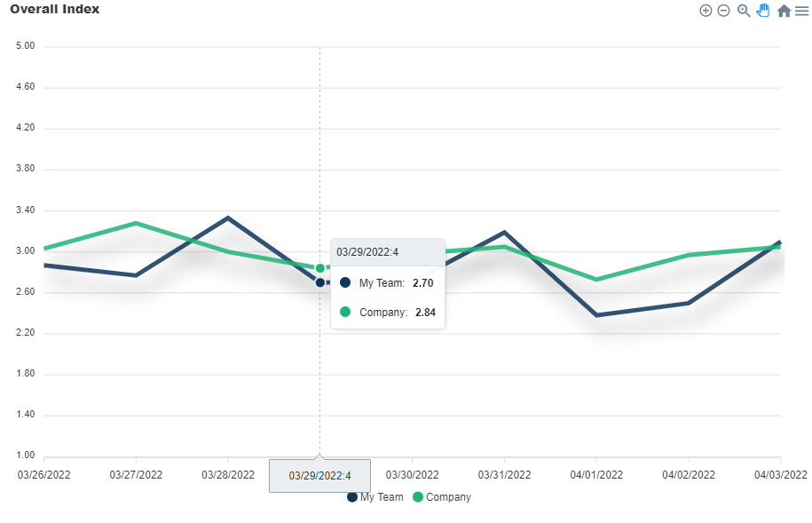Click the dark My Team point at 03/29
The width and height of the screenshot is (812, 523).
click(x=319, y=281)
